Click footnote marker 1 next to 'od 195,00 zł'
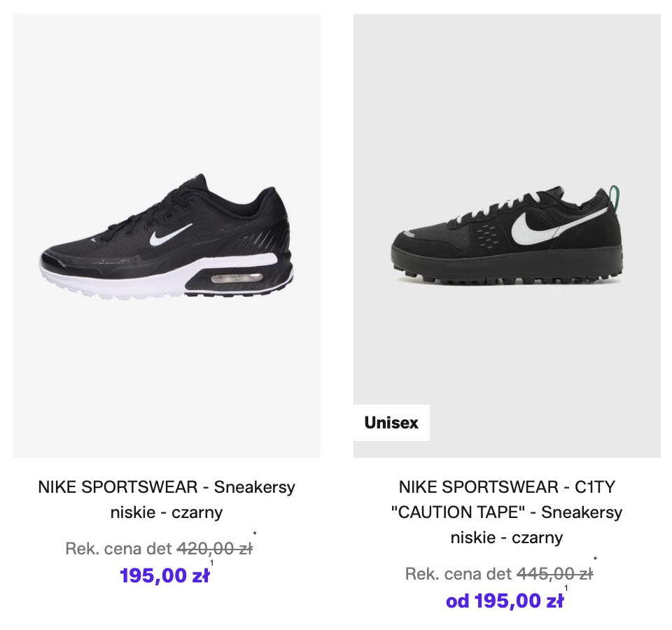 click(x=566, y=588)
